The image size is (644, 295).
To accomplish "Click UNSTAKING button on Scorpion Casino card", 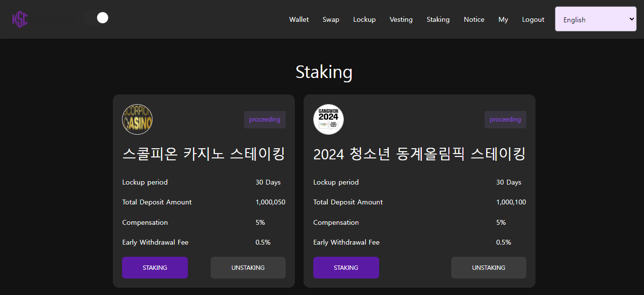I will point(248,267).
